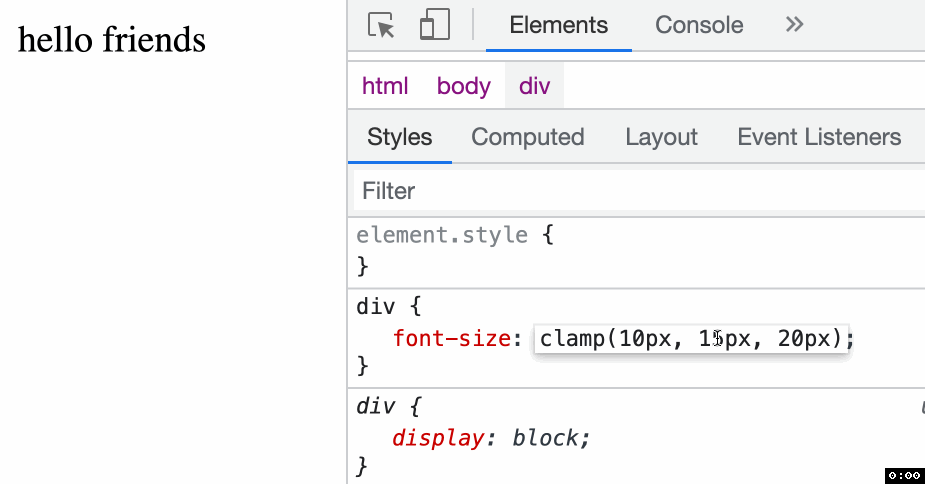Activate the inspect element picker icon
This screenshot has height=484, width=925.
point(381,25)
